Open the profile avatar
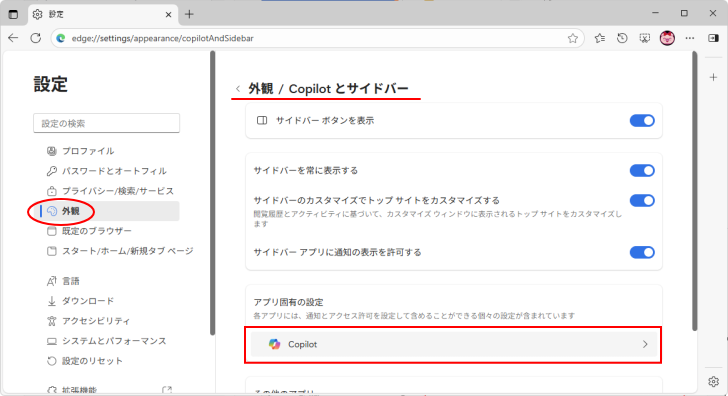Viewport: 728px width, 396px height. 667,38
